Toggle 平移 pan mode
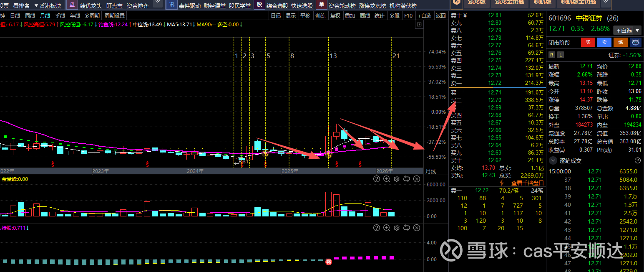The image size is (644, 272). point(305,16)
